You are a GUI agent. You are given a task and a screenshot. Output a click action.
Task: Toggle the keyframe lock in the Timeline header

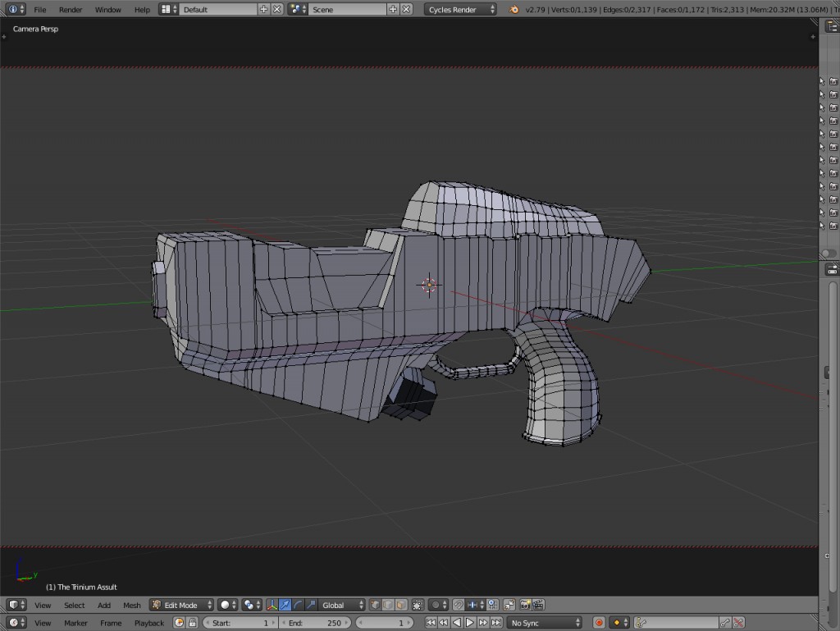pyautogui.click(x=192, y=623)
